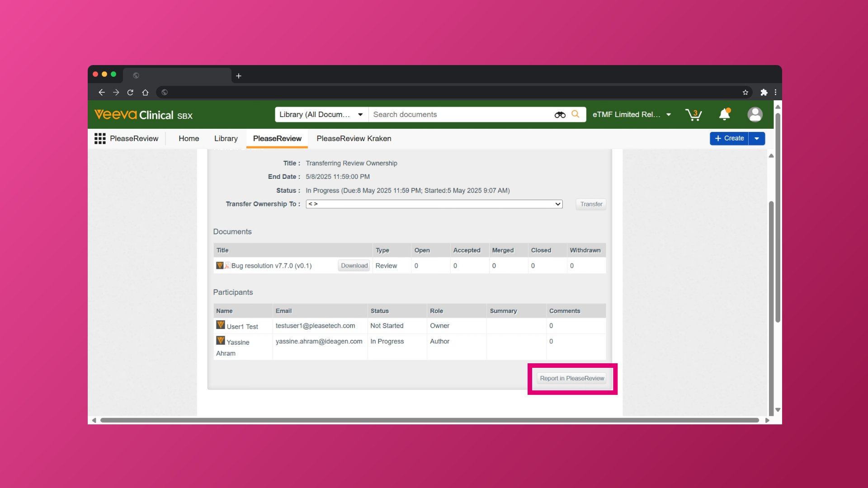Click the horizontal scrollbar at bottom
The height and width of the screenshot is (488, 868).
tap(429, 420)
